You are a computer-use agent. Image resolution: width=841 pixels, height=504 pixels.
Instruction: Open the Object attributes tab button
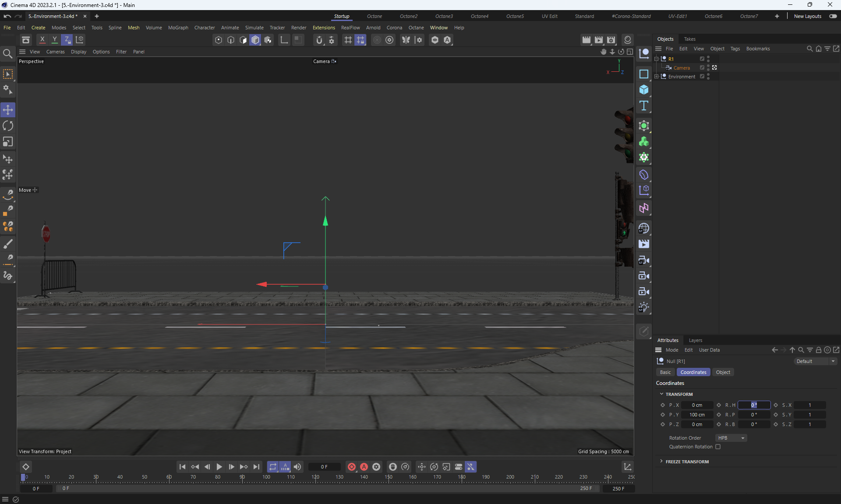click(723, 372)
